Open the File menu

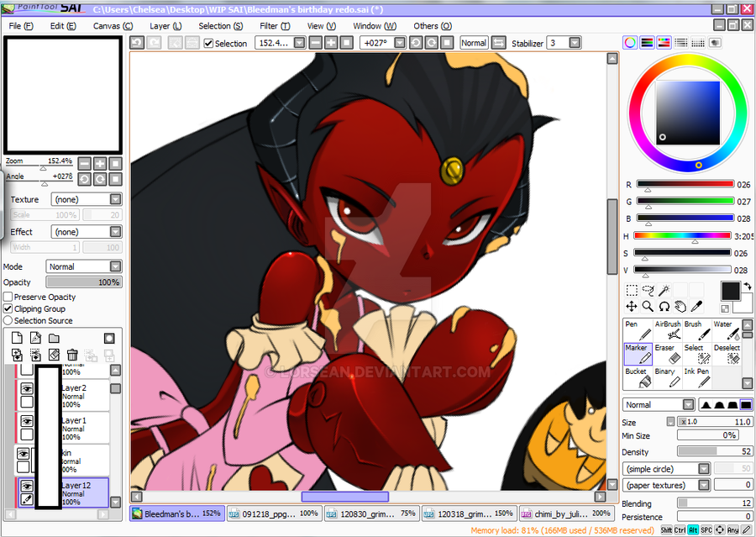click(21, 26)
